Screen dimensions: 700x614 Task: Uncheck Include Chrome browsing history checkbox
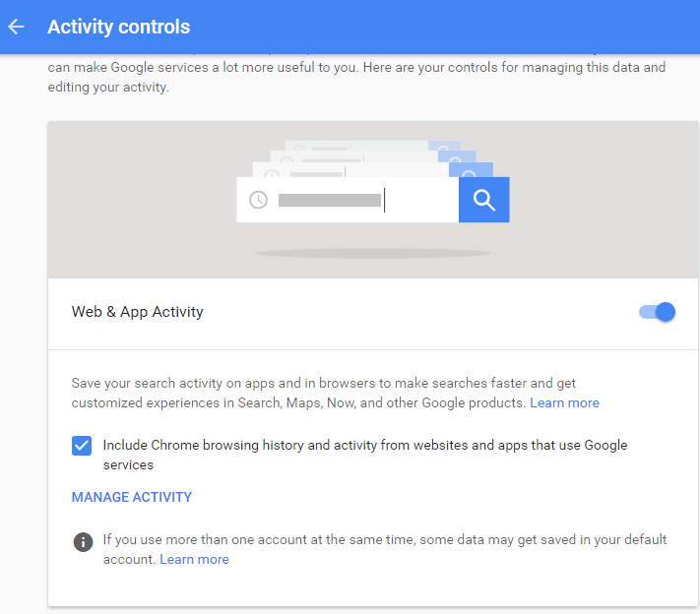click(82, 446)
